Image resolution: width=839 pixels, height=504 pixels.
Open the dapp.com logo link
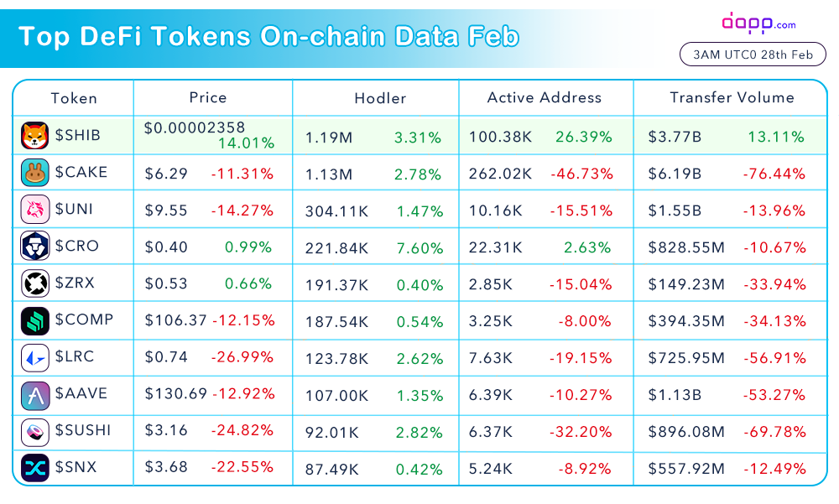[758, 23]
